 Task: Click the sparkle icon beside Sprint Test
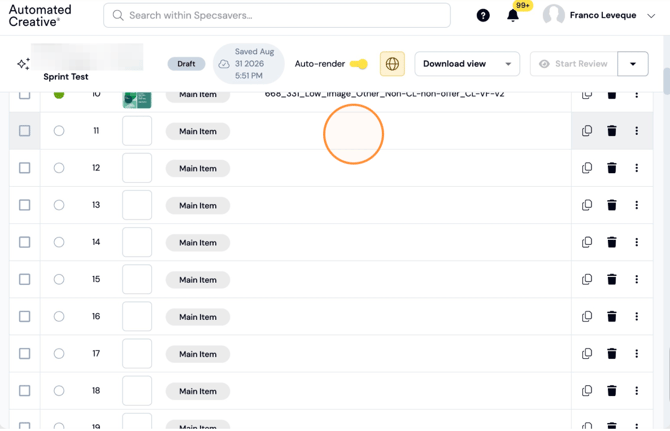point(23,64)
